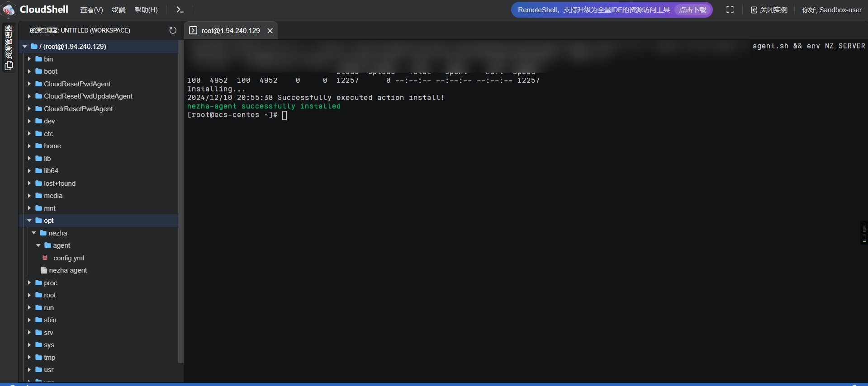The image size is (868, 386).
Task: Select CloudrResetPwdAgent folder row
Action: point(99,108)
